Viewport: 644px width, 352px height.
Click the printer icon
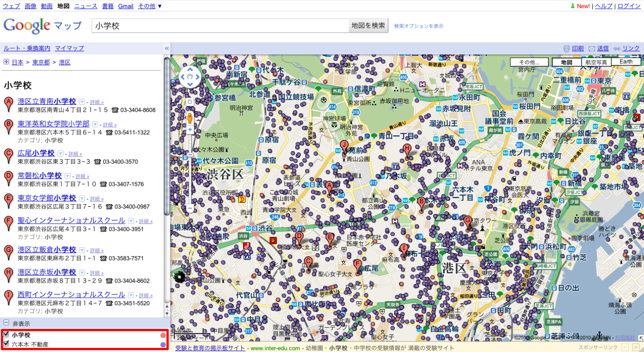(x=566, y=49)
